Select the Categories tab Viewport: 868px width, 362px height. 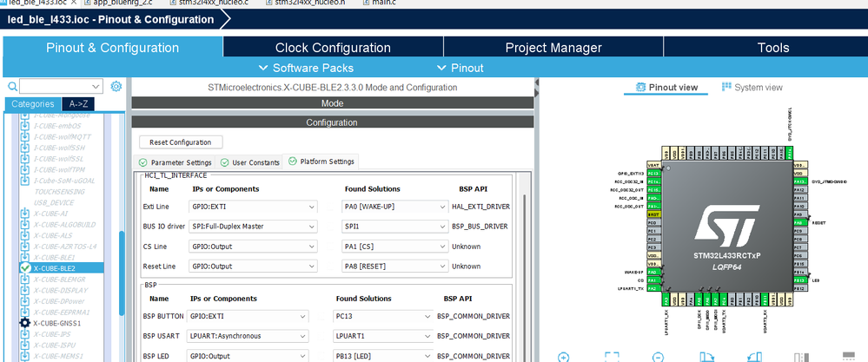pyautogui.click(x=33, y=104)
